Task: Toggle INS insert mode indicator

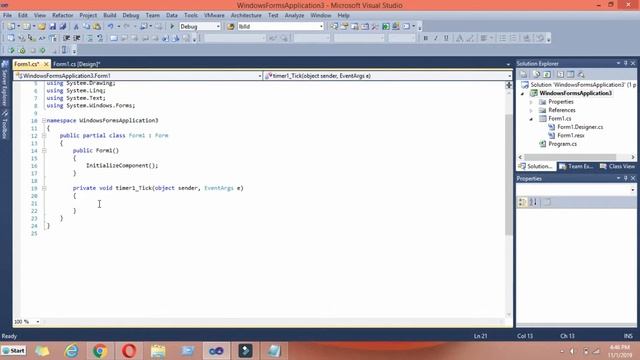Action: pos(628,336)
